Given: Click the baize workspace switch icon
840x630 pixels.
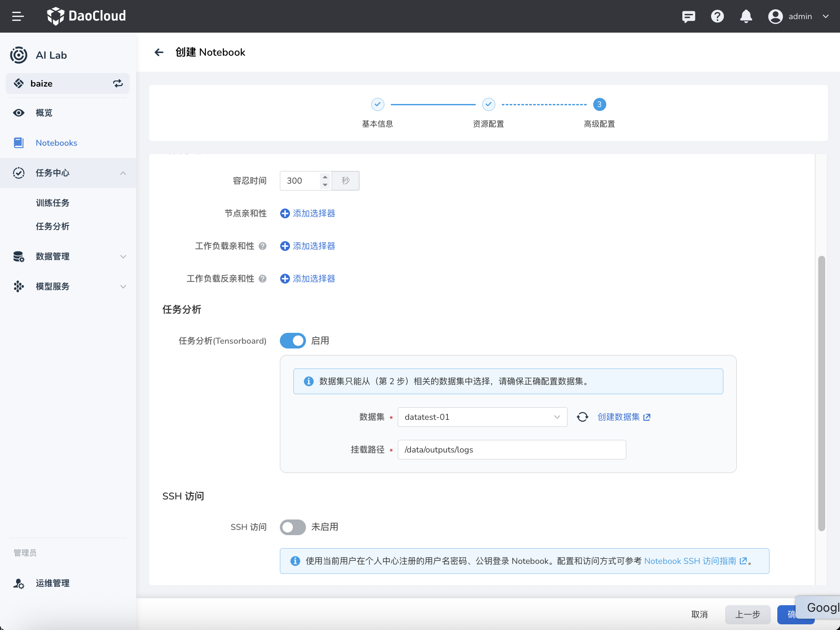Looking at the screenshot, I should (118, 83).
